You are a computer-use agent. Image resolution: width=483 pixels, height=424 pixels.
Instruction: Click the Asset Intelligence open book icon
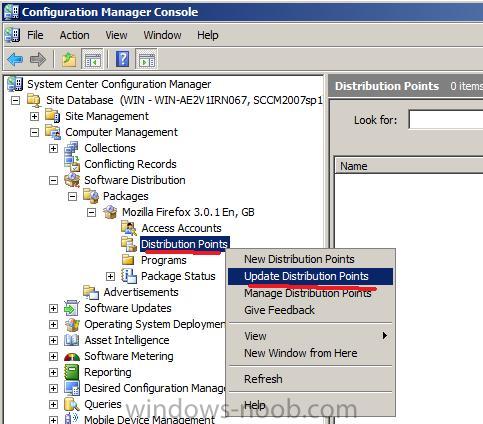[x=71, y=340]
